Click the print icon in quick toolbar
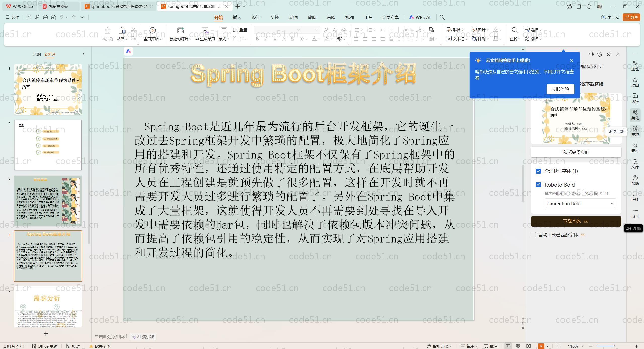Viewport: 644px width, 349px height. coord(45,17)
